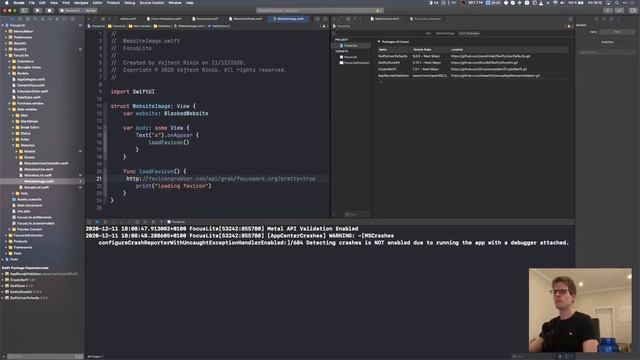Show the Find navigator icon
This screenshot has width=640, height=360.
[35, 19]
